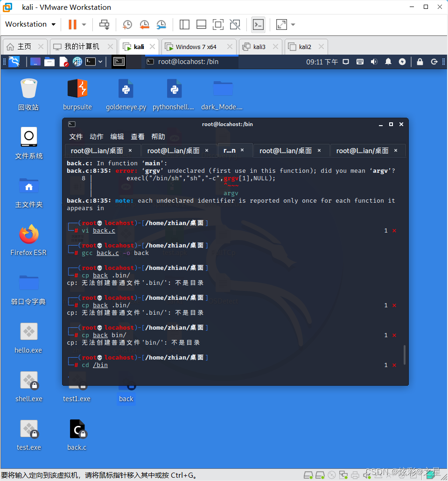The width and height of the screenshot is (448, 481).
Task: Open notifications bell in Kali panel
Action: (388, 62)
